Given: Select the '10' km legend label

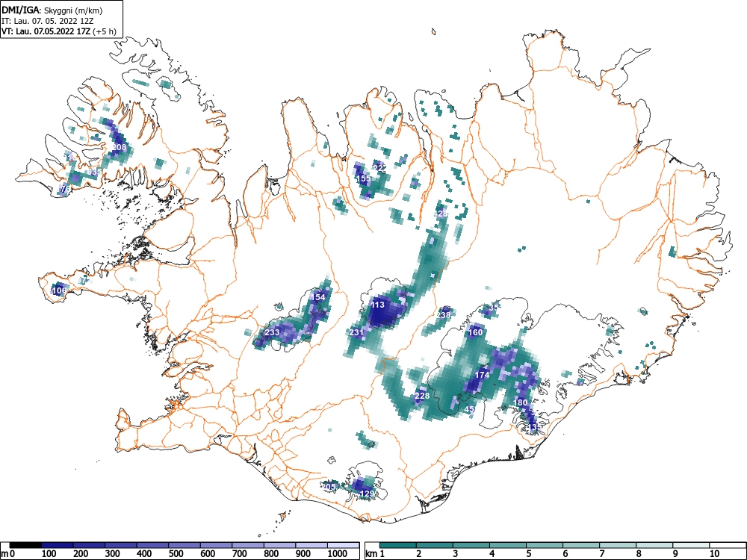Looking at the screenshot, I should pos(714,554).
